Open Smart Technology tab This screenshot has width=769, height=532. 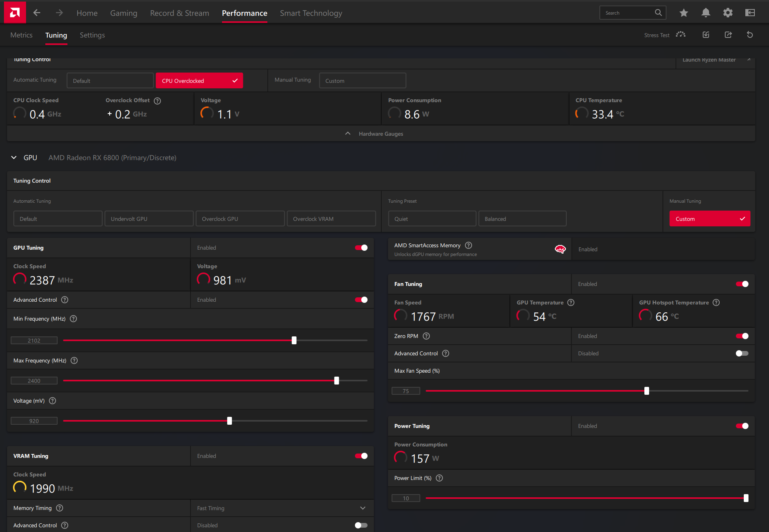(x=311, y=13)
